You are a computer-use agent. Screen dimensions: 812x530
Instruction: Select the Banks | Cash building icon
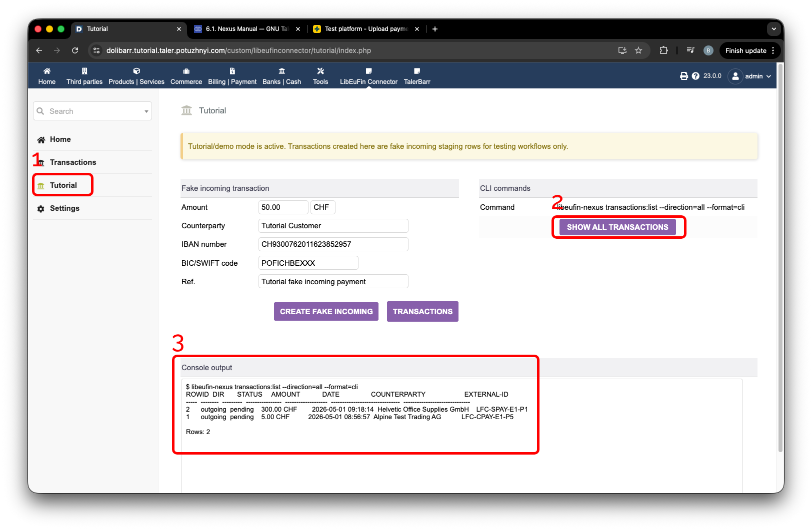coord(282,71)
